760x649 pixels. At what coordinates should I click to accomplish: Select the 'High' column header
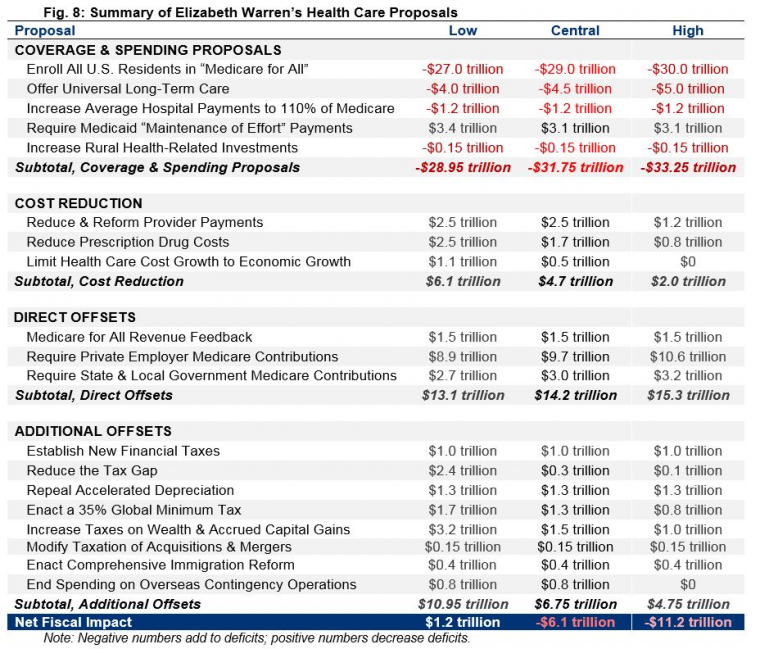click(x=688, y=31)
